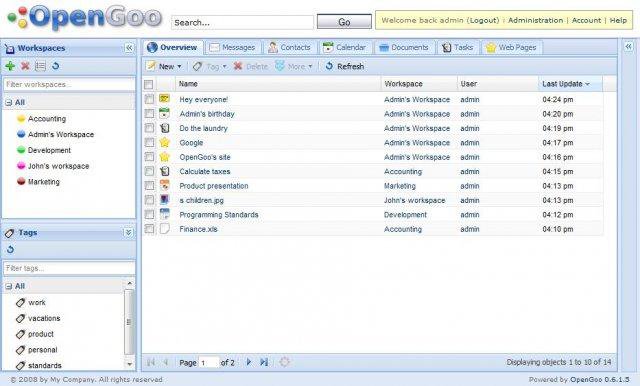
Task: Click the task icon beside Do the laundry
Action: [164, 128]
